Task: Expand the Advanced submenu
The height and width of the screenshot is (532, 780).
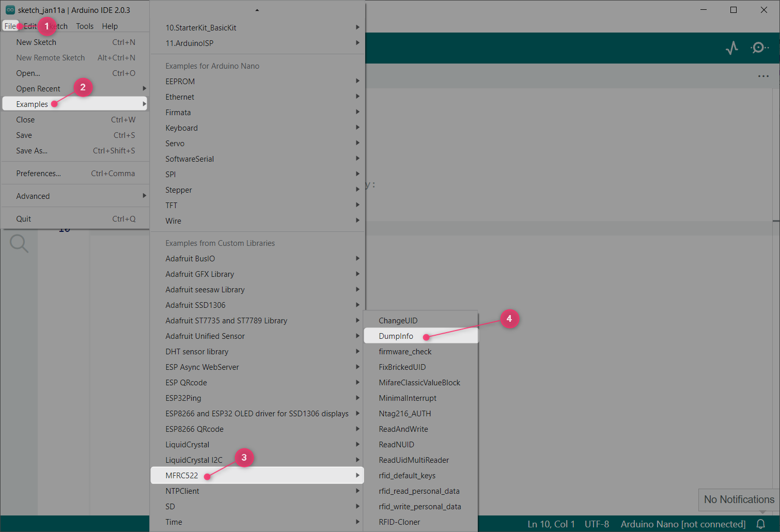Action: click(75, 196)
